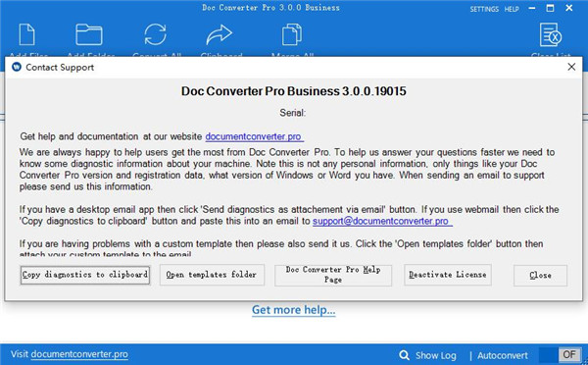Click Get more help link

[x=294, y=310]
